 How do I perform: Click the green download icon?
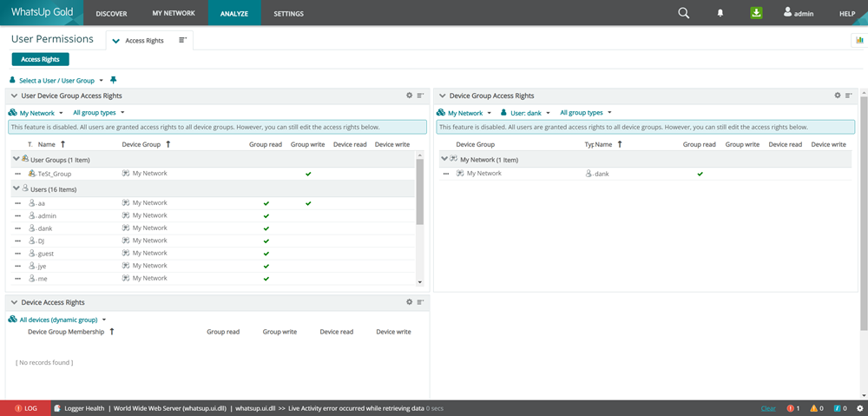point(756,13)
